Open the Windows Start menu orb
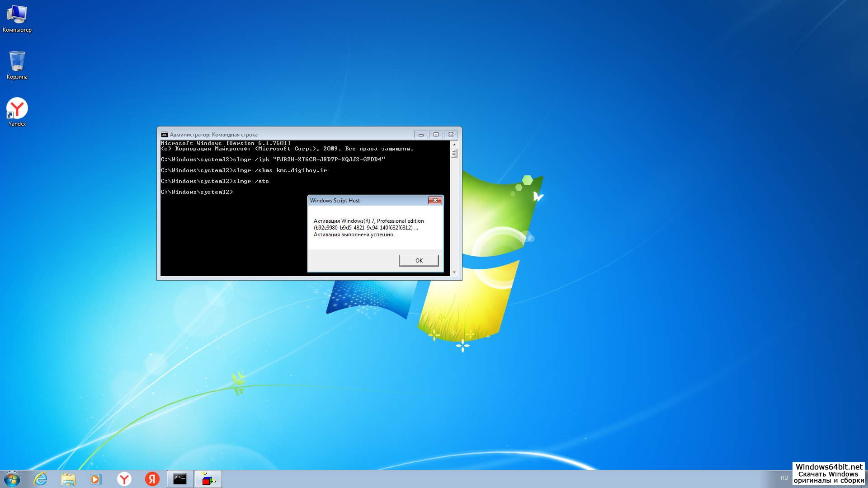 (x=12, y=479)
